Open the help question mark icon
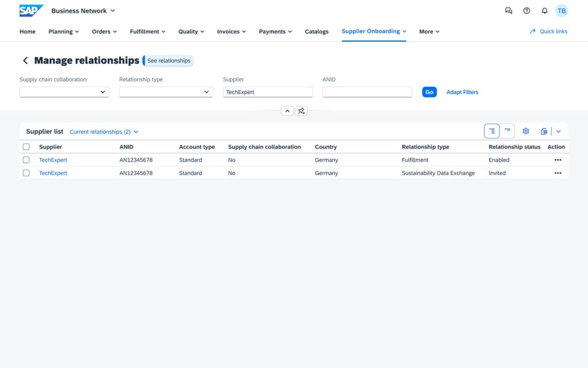The height and width of the screenshot is (368, 588). [527, 11]
